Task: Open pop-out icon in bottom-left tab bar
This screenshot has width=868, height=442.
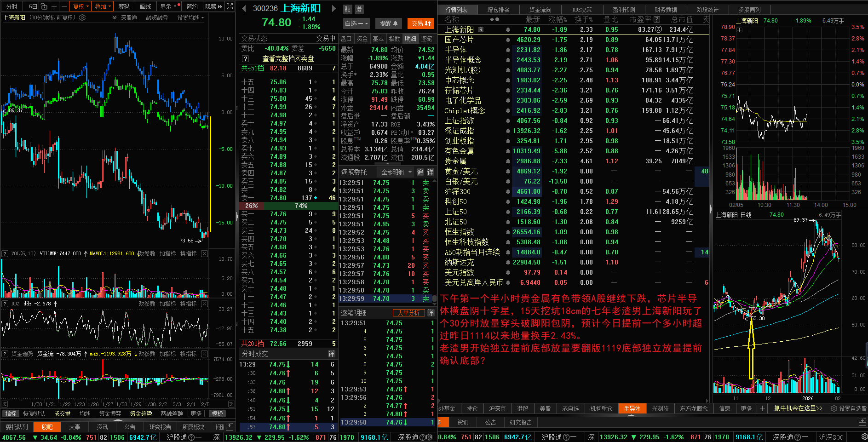Action: pyautogui.click(x=230, y=427)
